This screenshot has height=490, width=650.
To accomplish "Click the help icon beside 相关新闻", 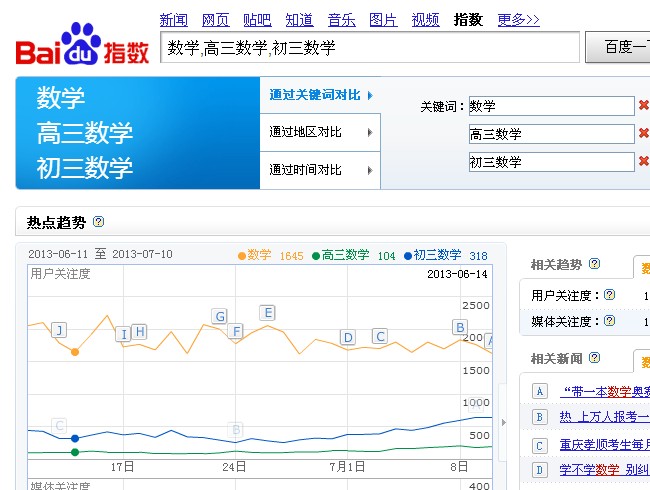I will [594, 358].
